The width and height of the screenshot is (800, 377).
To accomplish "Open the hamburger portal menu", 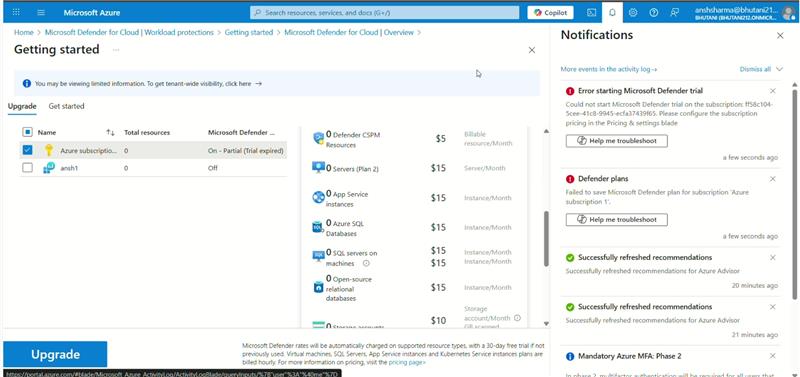I will (x=41, y=12).
